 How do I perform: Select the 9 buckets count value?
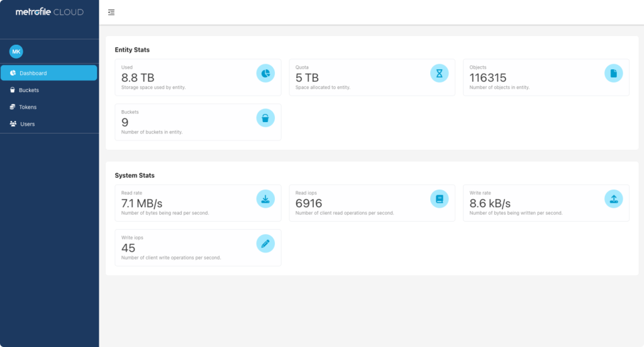coord(125,123)
